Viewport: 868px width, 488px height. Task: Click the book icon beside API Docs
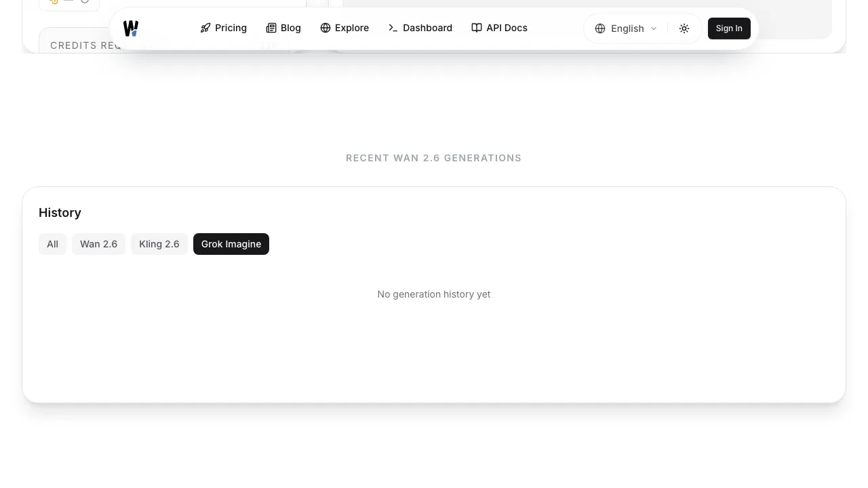tap(477, 28)
